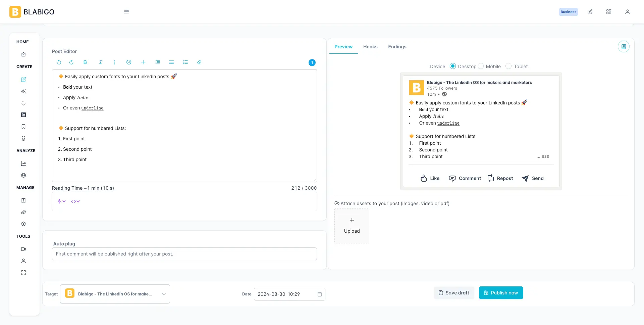This screenshot has height=325, width=644.
Task: Click inside the post editor text area
Action: tap(184, 126)
